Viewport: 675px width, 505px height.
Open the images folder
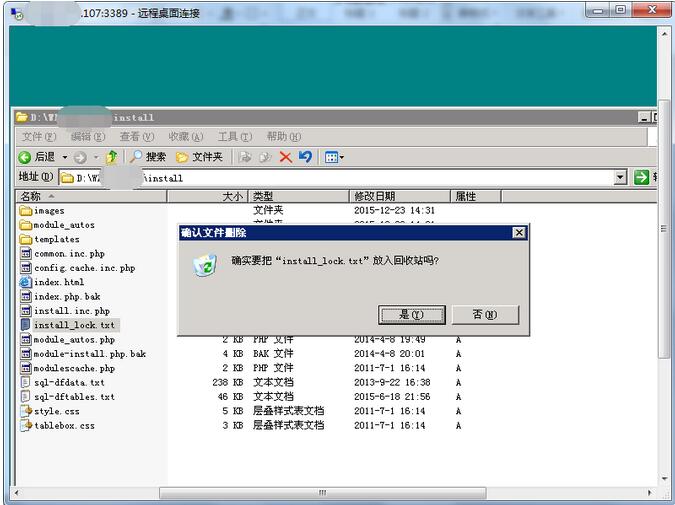pyautogui.click(x=48, y=211)
